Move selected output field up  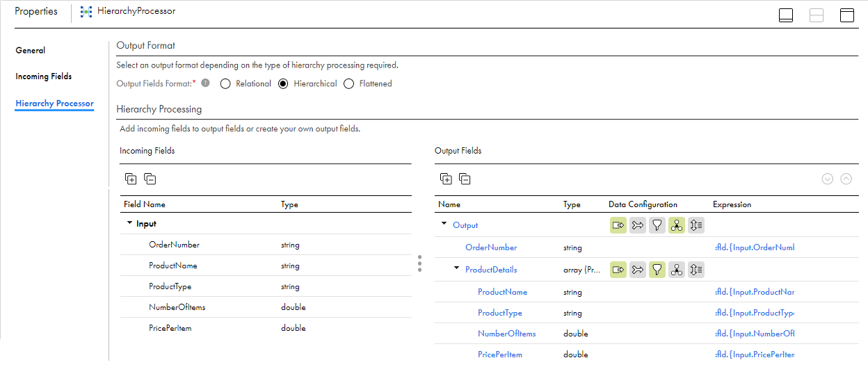click(x=846, y=179)
